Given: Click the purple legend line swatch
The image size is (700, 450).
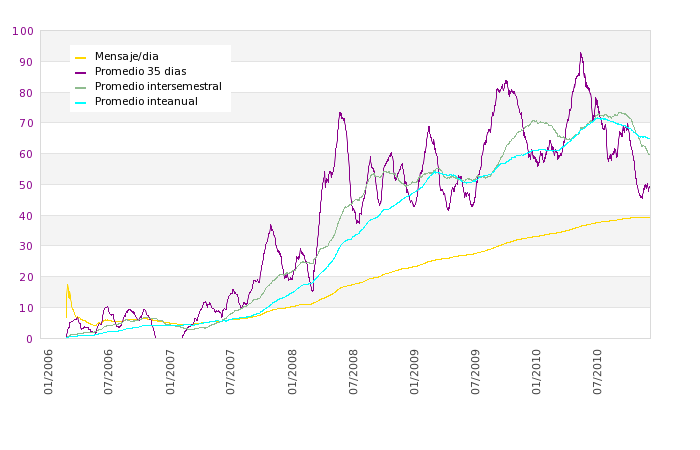Looking at the screenshot, I should click(x=81, y=71).
